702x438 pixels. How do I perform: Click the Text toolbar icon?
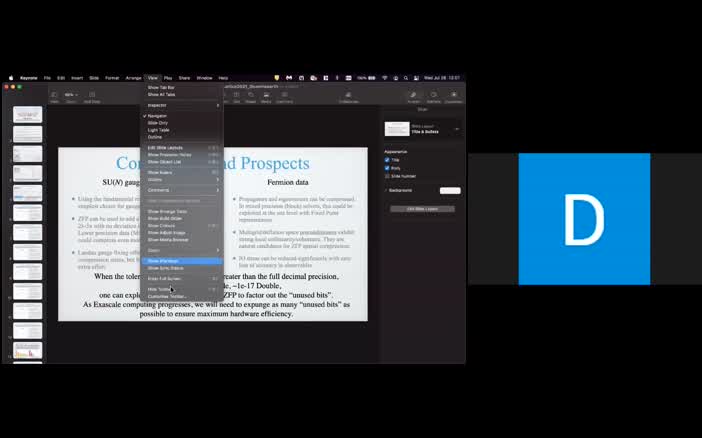point(236,95)
